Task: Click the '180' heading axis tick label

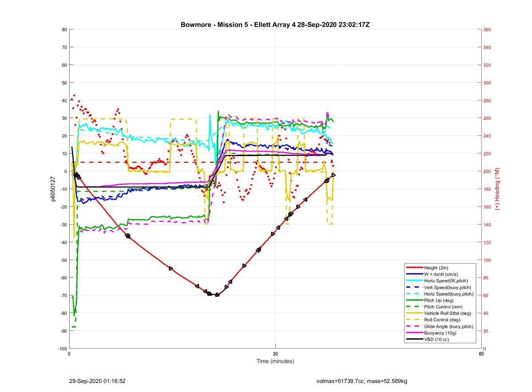Action: [x=487, y=189]
